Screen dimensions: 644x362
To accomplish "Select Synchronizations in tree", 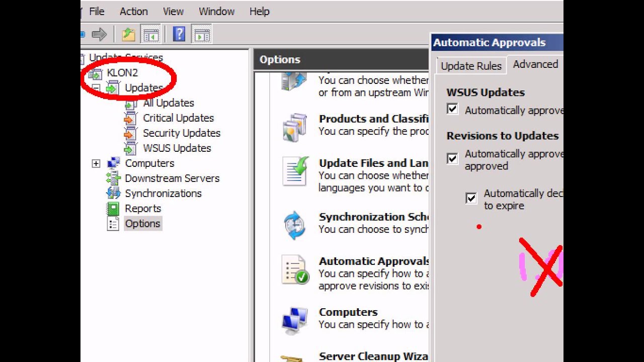I will (163, 194).
